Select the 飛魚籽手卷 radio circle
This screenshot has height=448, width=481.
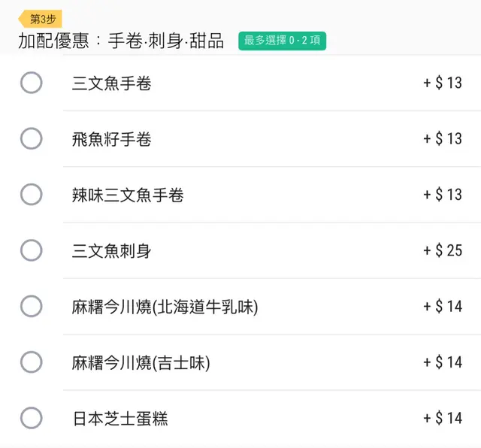[31, 138]
